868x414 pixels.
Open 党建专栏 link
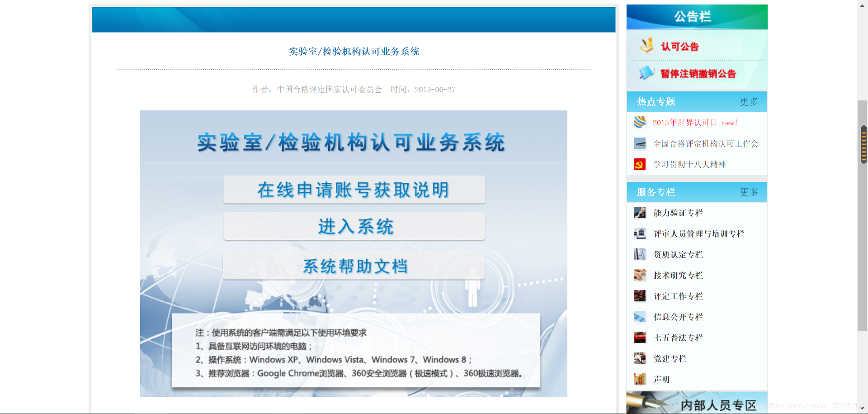670,359
